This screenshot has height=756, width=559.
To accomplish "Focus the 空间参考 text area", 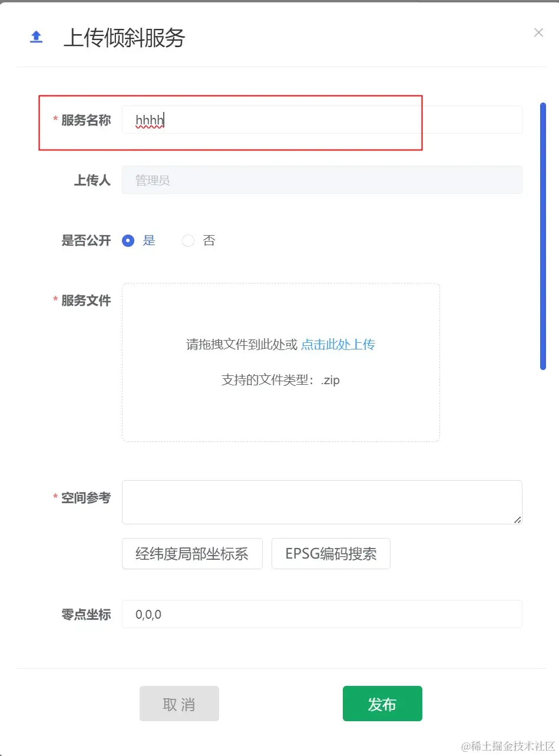I will click(x=322, y=502).
